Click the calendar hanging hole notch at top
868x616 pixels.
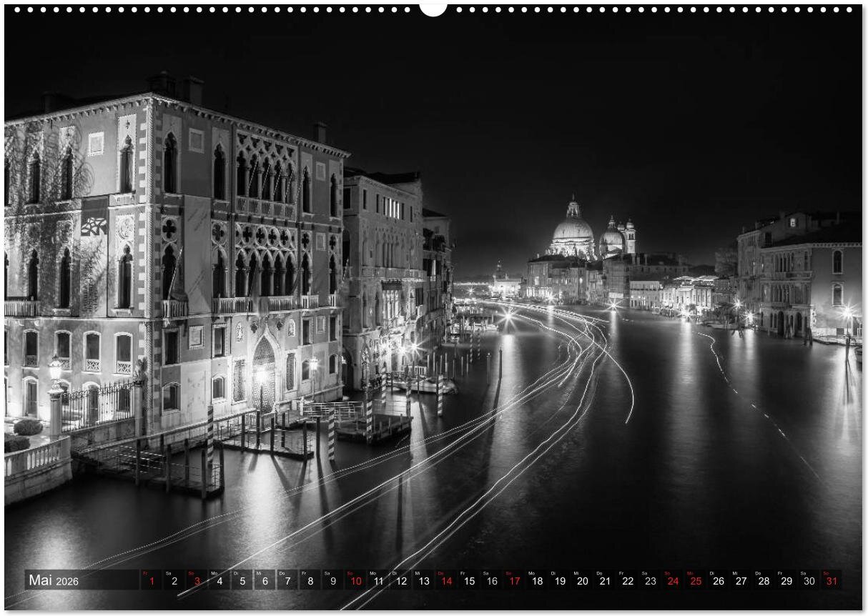[433, 8]
